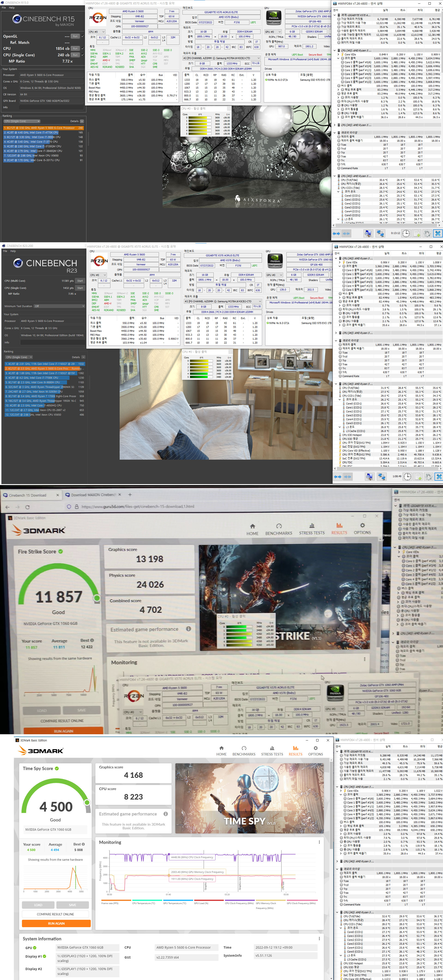The image size is (443, 980).
Task: Select Threadripper 2990WX row in R23 ranking
Action: click(x=45, y=387)
